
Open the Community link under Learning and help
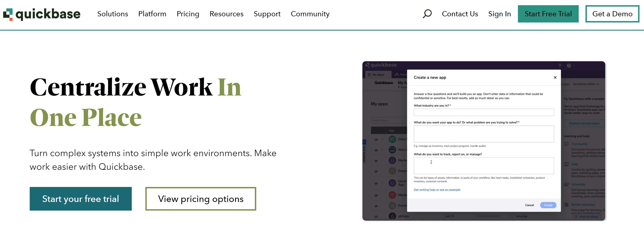(579, 144)
